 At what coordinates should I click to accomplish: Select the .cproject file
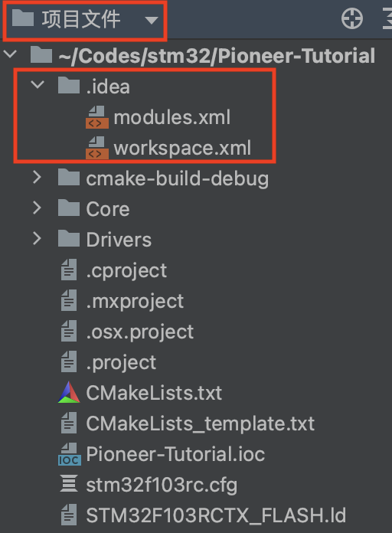(126, 271)
